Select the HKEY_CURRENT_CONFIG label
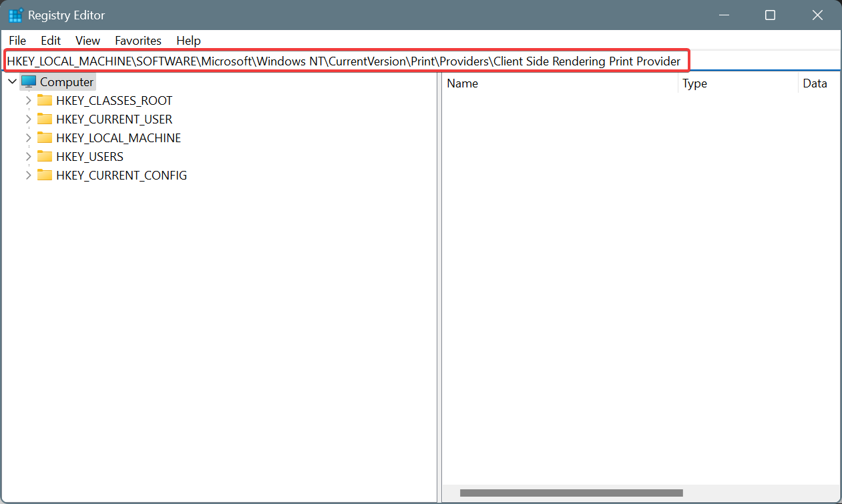This screenshot has width=842, height=504. tap(122, 176)
